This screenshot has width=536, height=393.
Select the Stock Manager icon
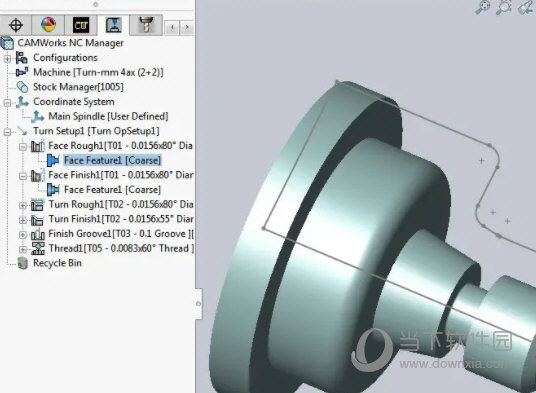click(23, 87)
